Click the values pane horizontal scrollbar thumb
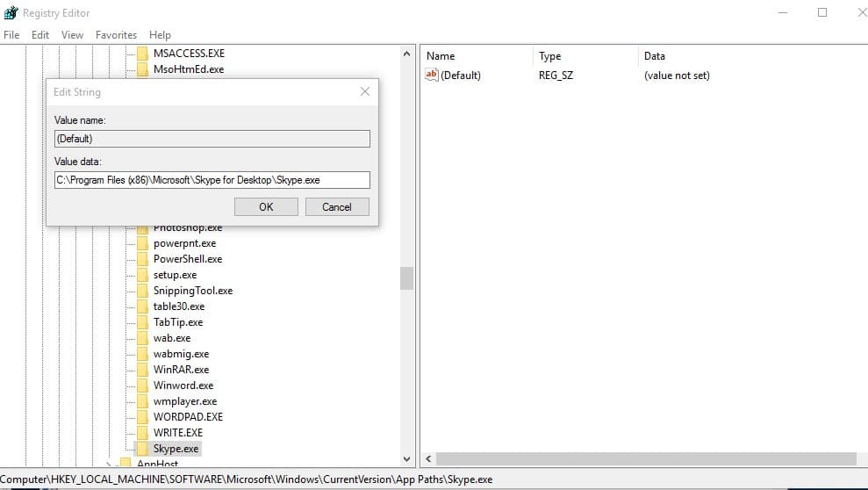 [646, 459]
